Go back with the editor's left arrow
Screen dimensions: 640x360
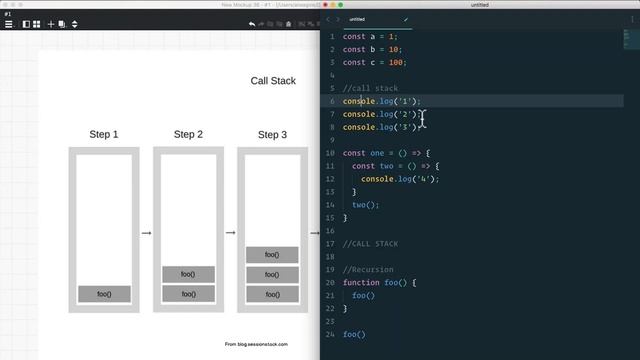coord(328,19)
